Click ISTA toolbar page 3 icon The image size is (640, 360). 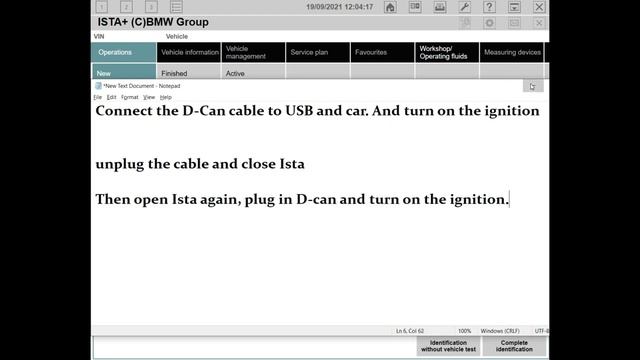click(x=151, y=7)
